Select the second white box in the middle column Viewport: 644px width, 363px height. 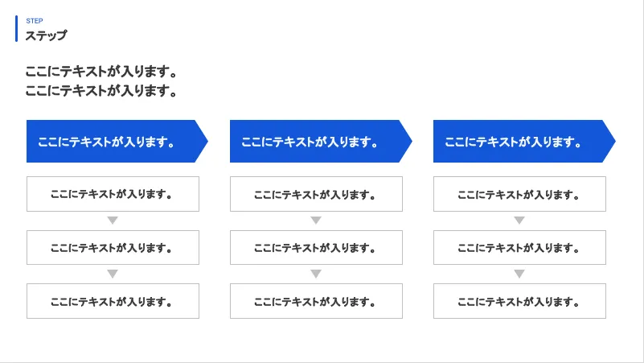tap(316, 248)
